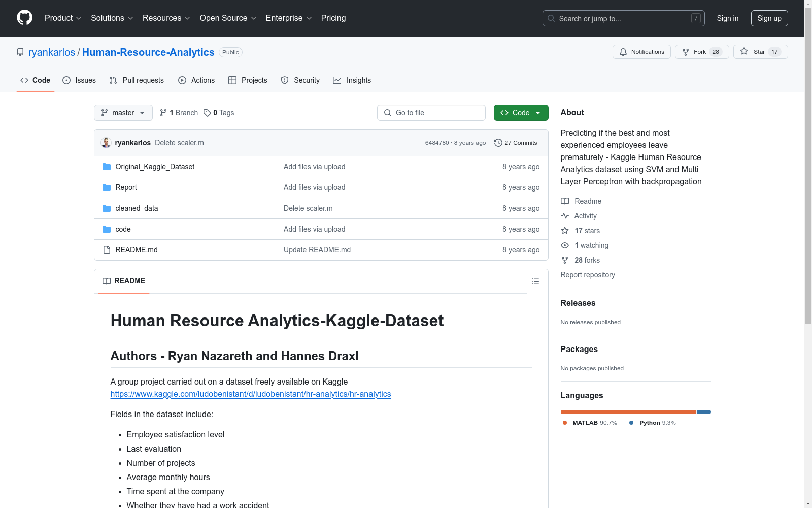
Task: Click the tag icon beside 0 Tags
Action: pos(207,113)
